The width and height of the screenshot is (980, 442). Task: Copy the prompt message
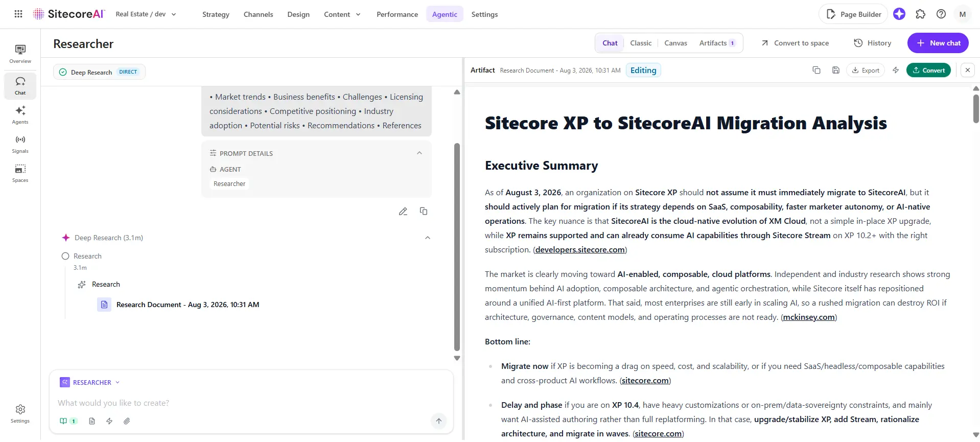pos(424,211)
